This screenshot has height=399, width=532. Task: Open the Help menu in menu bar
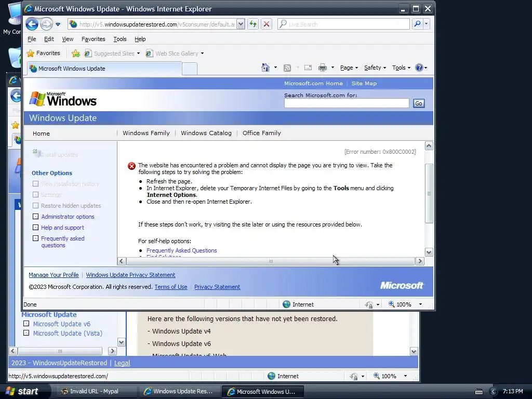tap(140, 39)
